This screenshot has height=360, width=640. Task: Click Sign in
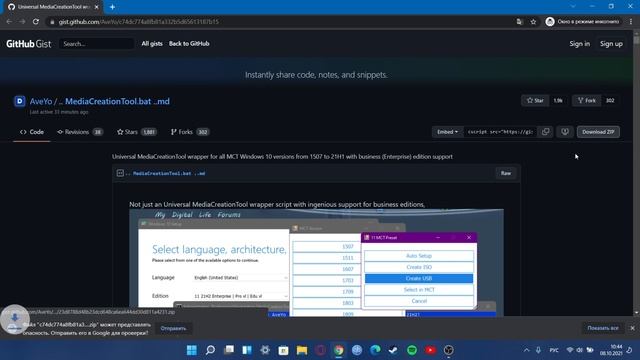point(580,44)
